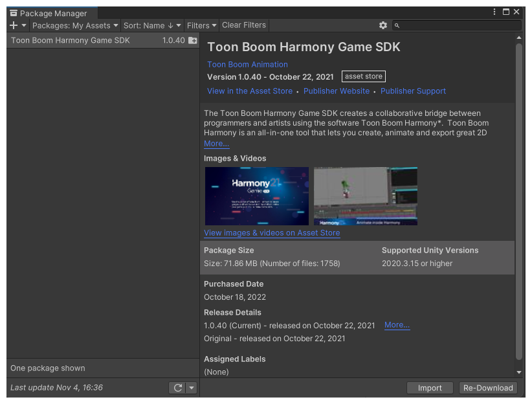Click the three-dot window options icon

[495, 12]
